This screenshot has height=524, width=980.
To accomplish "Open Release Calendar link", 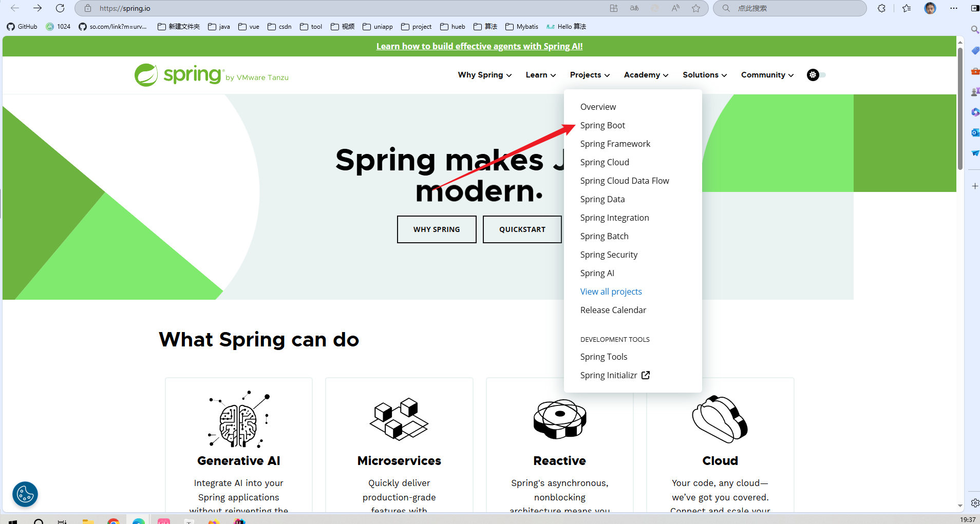I will click(613, 310).
